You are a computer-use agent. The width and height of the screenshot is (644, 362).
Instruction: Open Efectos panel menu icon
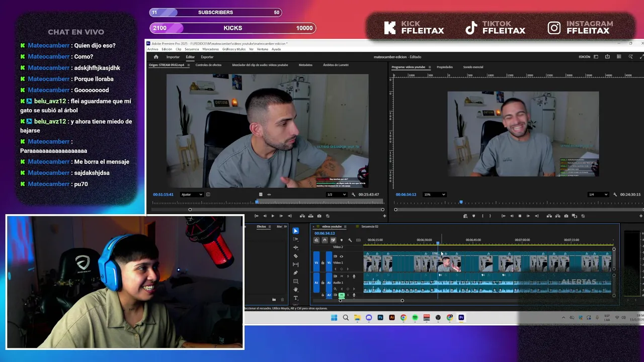pyautogui.click(x=270, y=227)
